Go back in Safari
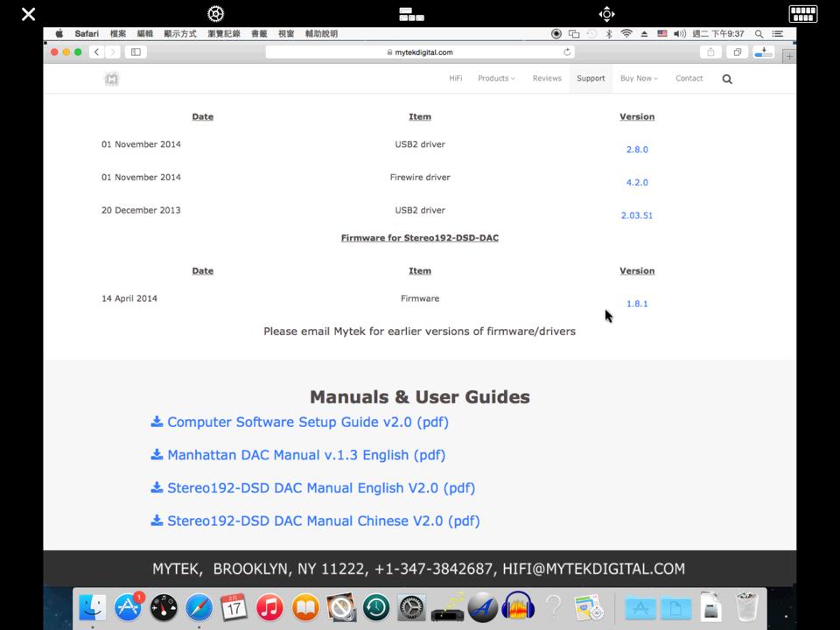840x630 pixels. coord(96,52)
